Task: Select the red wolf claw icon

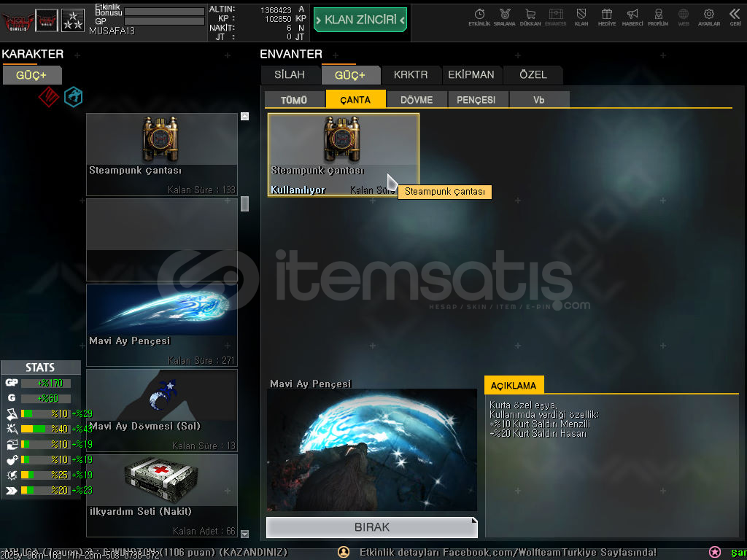Action: point(48,97)
